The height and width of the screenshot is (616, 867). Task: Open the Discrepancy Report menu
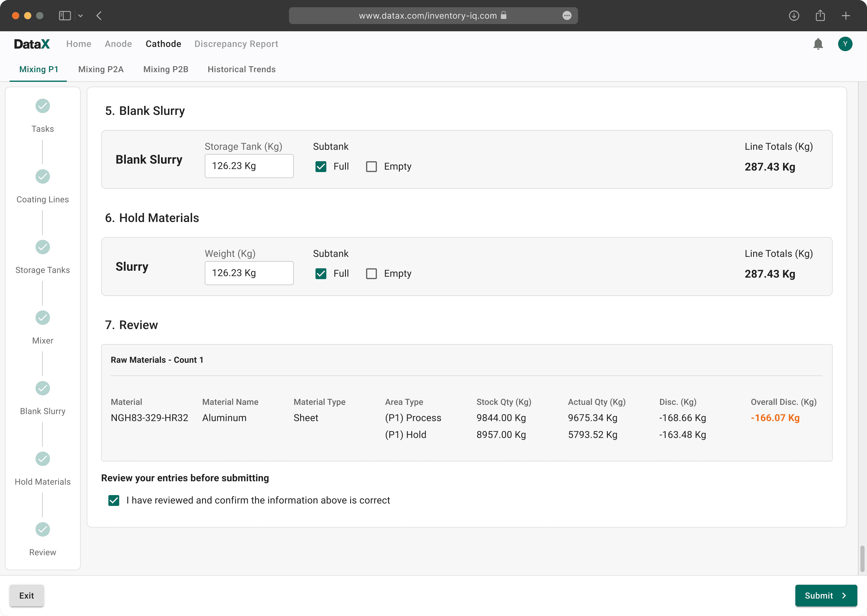click(236, 44)
